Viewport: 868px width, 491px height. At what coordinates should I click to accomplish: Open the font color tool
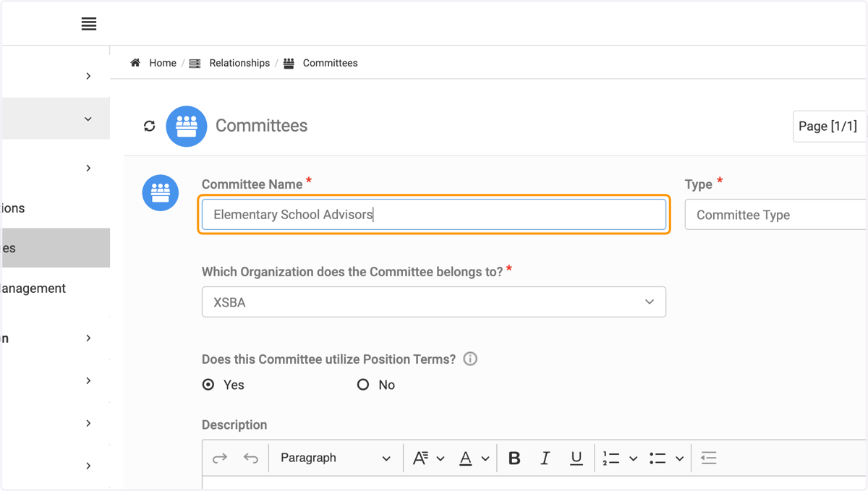[466, 458]
